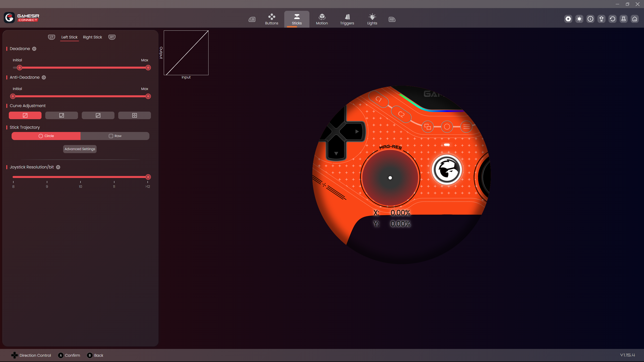Click the hexagon nut settings icon
The image size is (644, 362).
568,19
